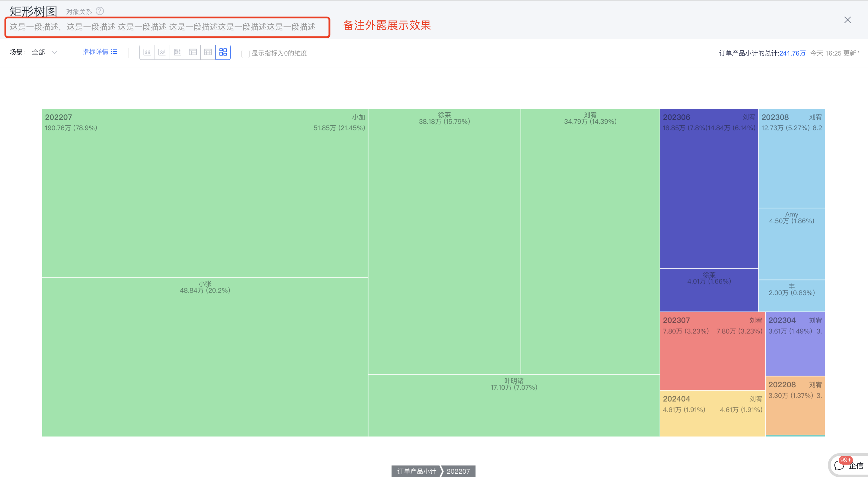Select the heatmap grid chart icon

[177, 52]
